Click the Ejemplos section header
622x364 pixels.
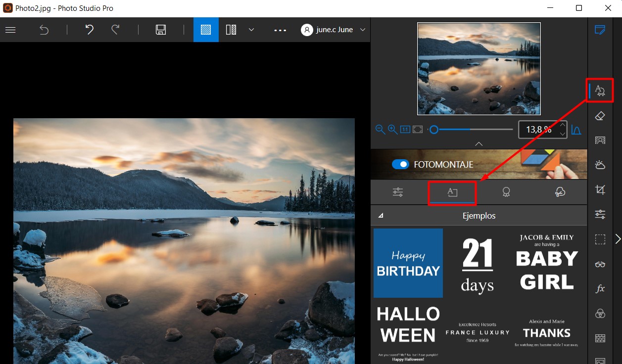479,216
